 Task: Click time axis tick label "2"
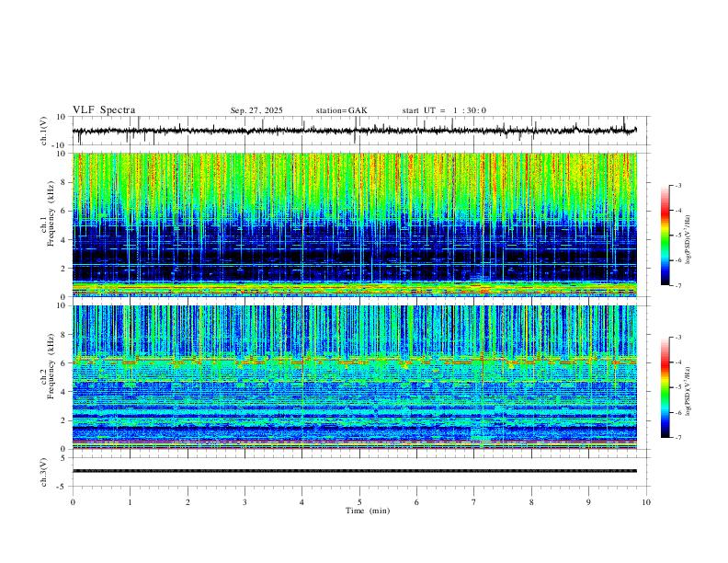click(188, 502)
